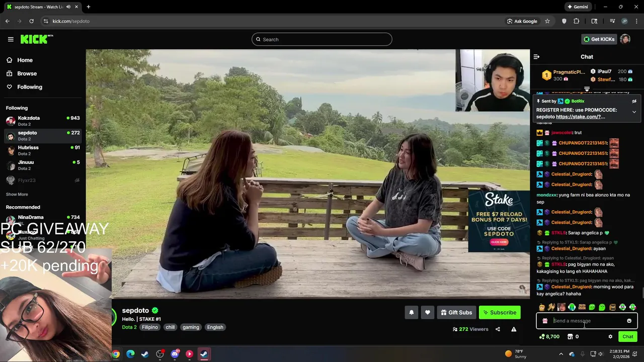
Task: Toggle stream notifications bell
Action: [412, 313]
